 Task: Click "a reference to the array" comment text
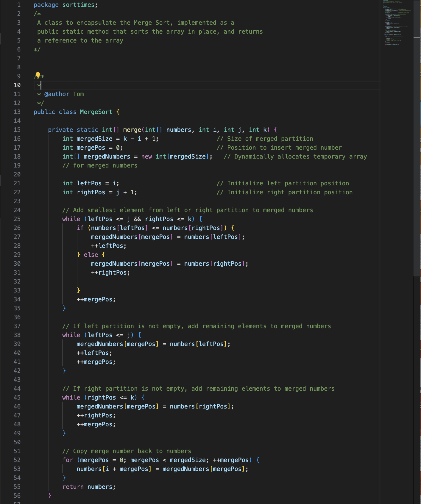pos(80,40)
